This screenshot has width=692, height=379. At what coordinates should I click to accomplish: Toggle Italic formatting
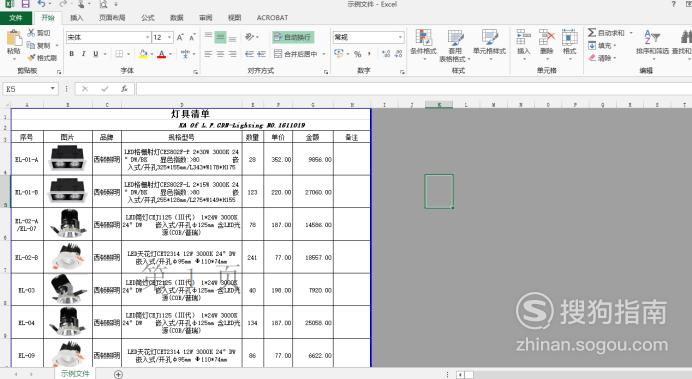pos(83,54)
